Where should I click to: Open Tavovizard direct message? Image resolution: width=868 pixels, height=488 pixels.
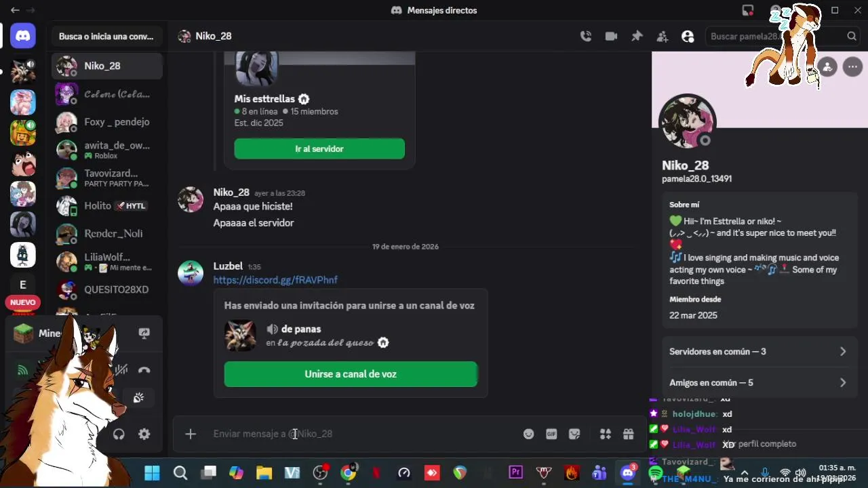pos(107,178)
